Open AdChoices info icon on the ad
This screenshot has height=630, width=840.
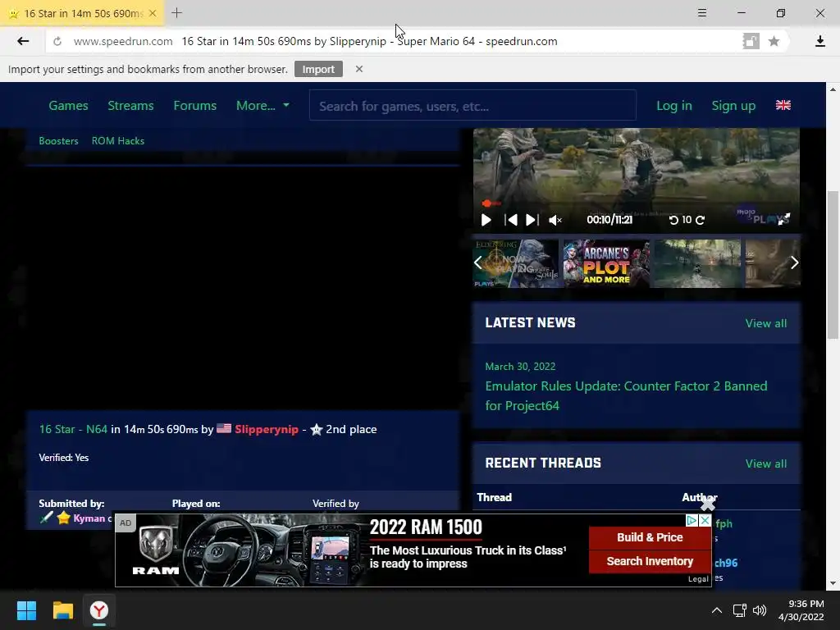pos(692,520)
